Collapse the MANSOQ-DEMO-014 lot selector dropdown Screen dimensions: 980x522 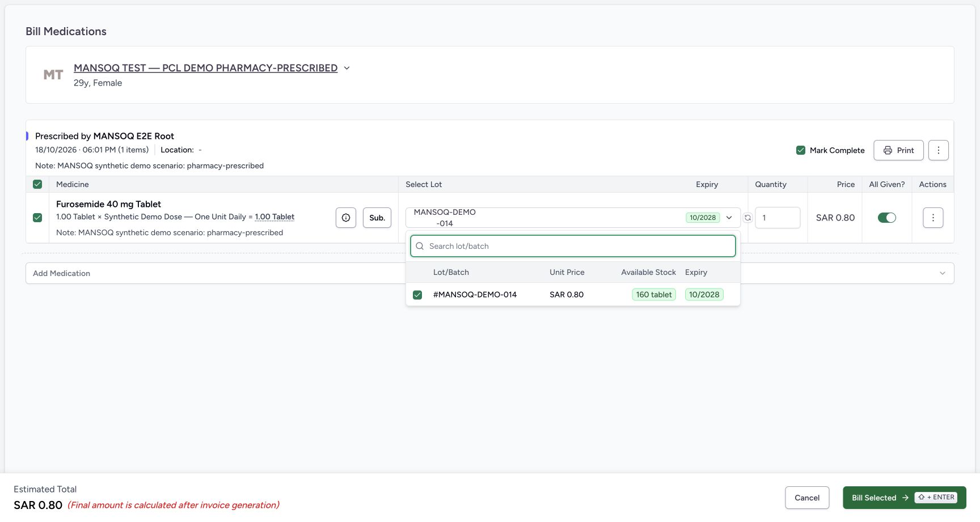573,218
